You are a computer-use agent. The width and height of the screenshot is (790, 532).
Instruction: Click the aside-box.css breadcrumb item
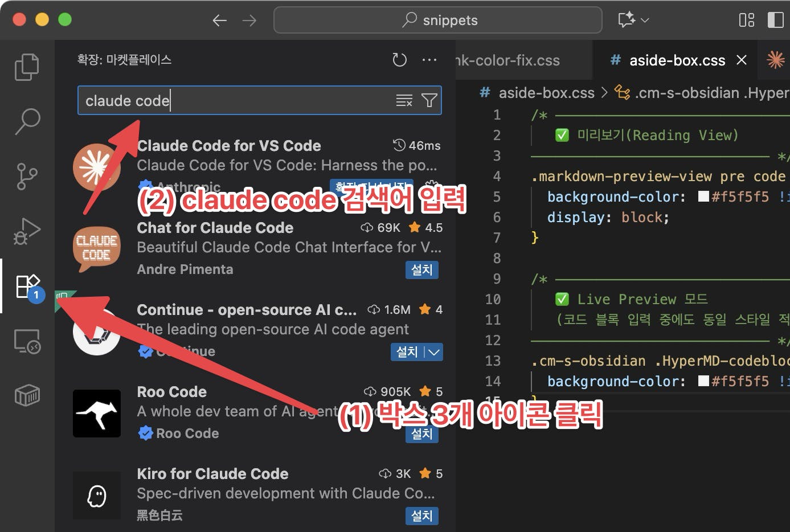546,93
